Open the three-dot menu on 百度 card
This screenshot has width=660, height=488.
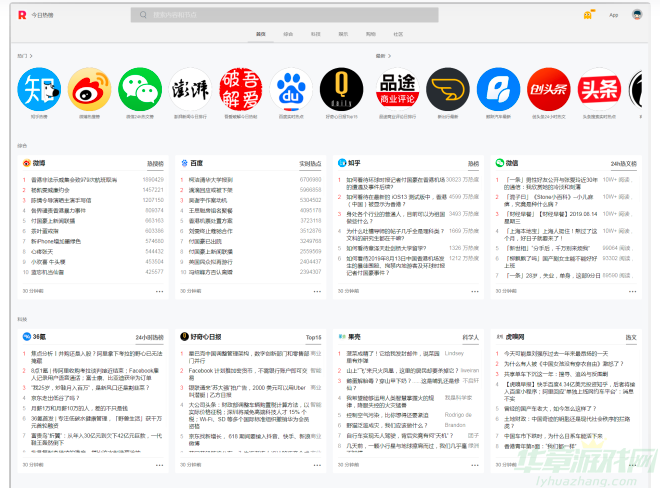pyautogui.click(x=317, y=291)
